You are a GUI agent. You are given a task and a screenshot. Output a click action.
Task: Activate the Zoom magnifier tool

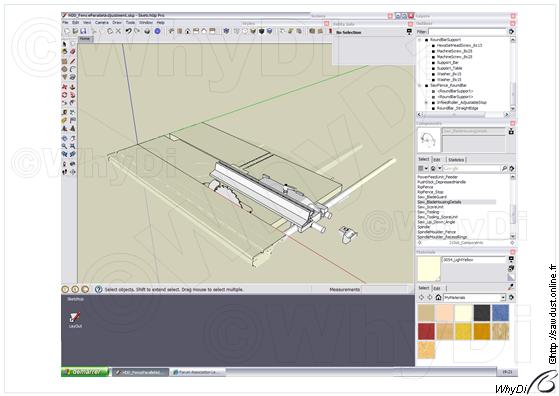point(65,146)
